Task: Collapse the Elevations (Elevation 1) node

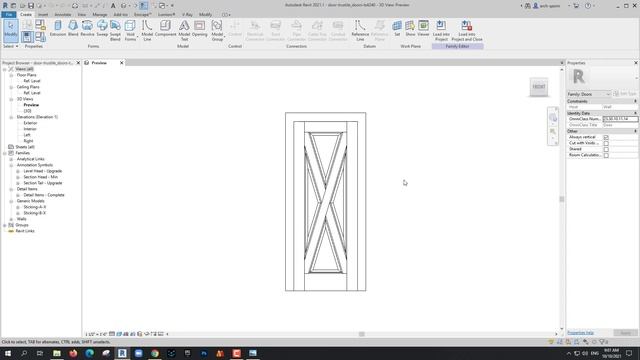Action: click(11, 117)
